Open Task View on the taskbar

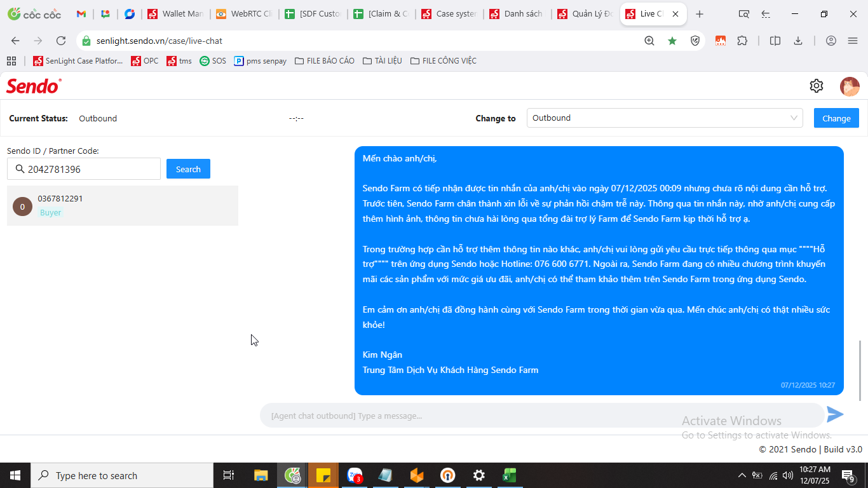click(x=229, y=475)
